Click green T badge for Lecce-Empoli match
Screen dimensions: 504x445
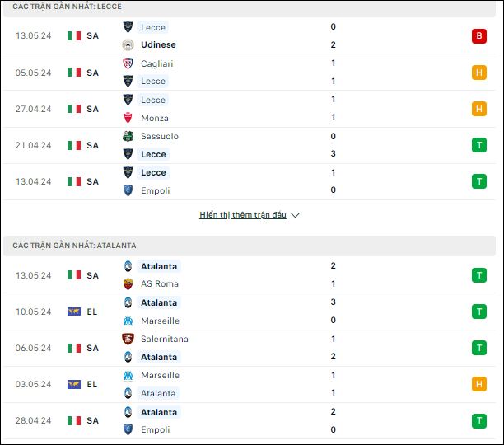point(479,181)
